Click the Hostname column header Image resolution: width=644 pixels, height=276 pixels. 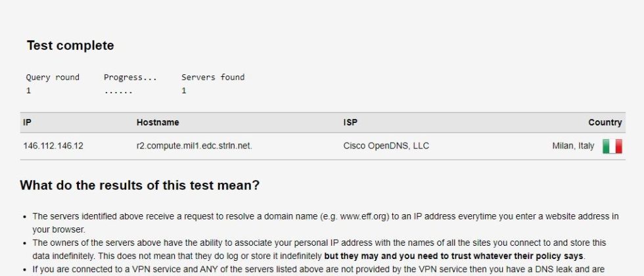pos(158,122)
